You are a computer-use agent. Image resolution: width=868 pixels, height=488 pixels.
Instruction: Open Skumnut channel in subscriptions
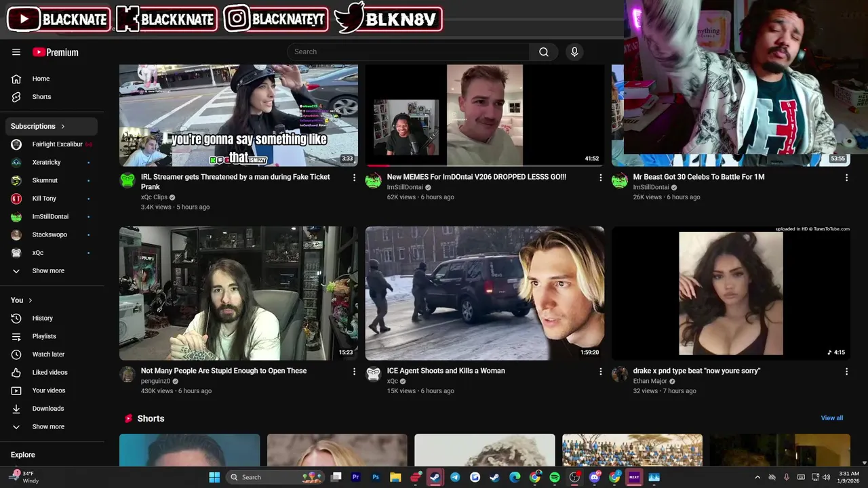pyautogui.click(x=52, y=180)
